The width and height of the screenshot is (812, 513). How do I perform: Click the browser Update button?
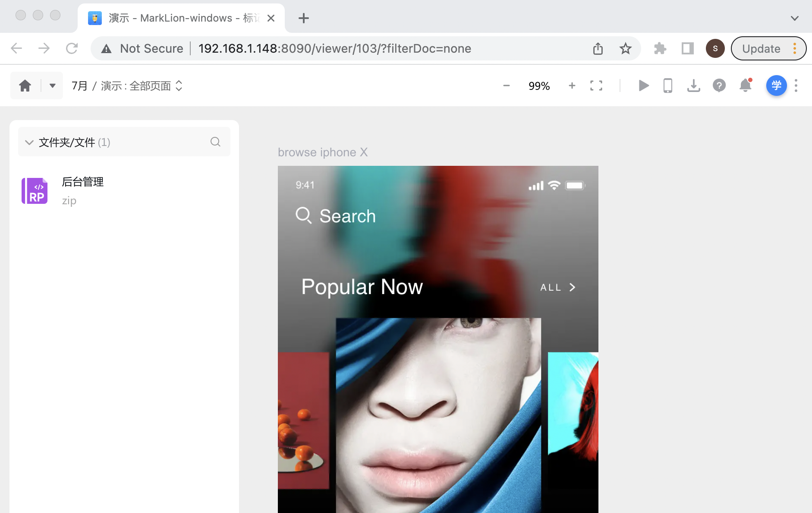click(761, 48)
